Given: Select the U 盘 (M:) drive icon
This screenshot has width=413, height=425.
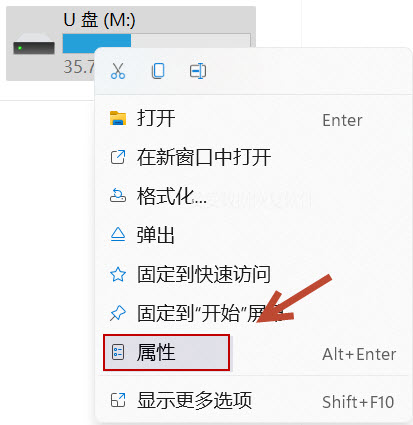Looking at the screenshot, I should coord(34,44).
